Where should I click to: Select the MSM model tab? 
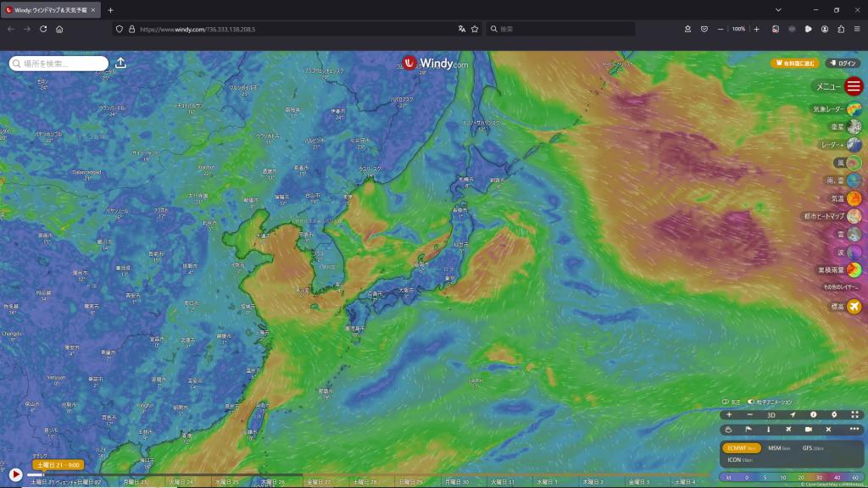click(x=778, y=447)
